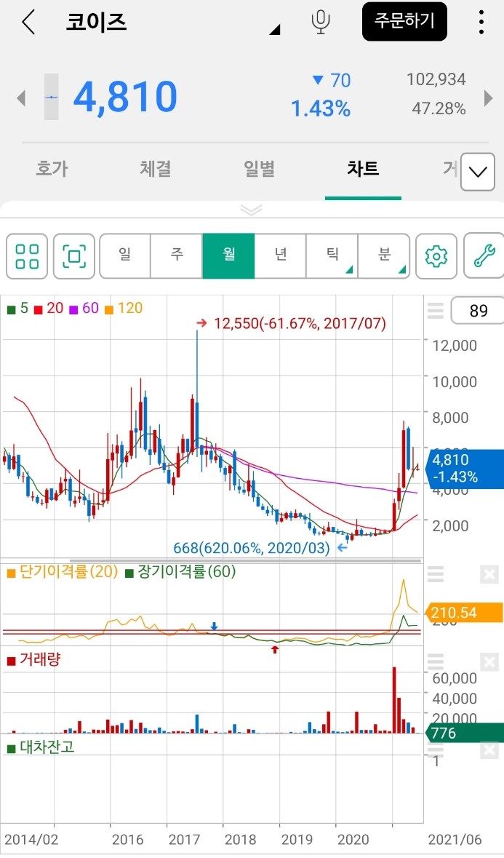
Task: Open the wrench chart tools icon
Action: pos(484,256)
